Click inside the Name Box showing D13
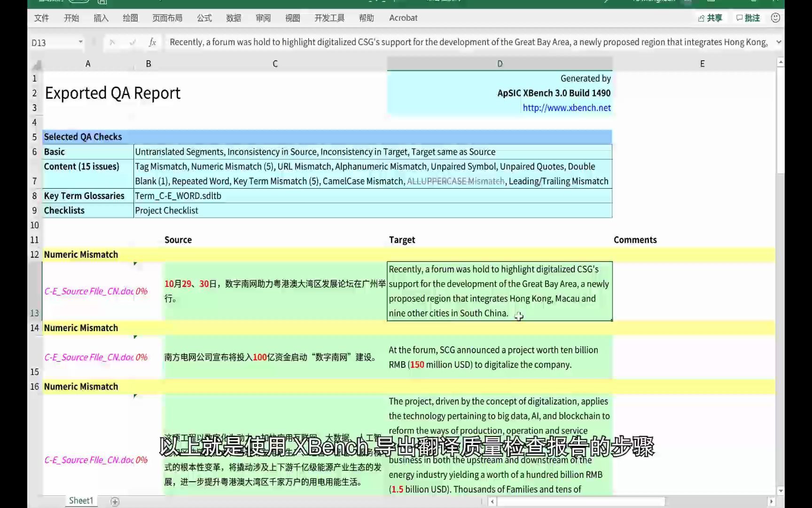Image resolution: width=812 pixels, height=508 pixels. click(52, 42)
